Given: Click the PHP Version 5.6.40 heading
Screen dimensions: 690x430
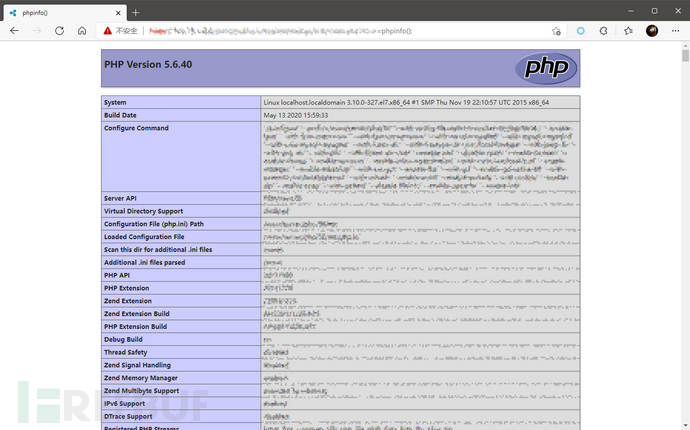Looking at the screenshot, I should tap(148, 64).
